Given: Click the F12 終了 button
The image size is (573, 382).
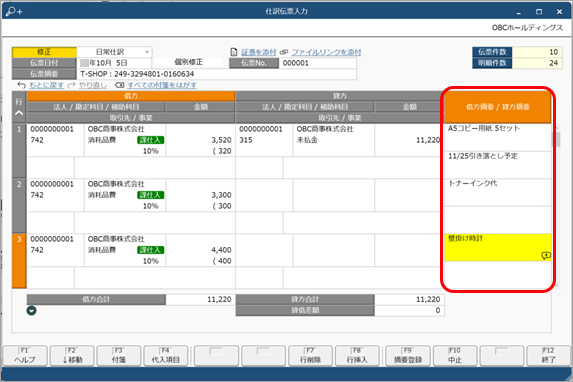Looking at the screenshot, I should point(548,356).
